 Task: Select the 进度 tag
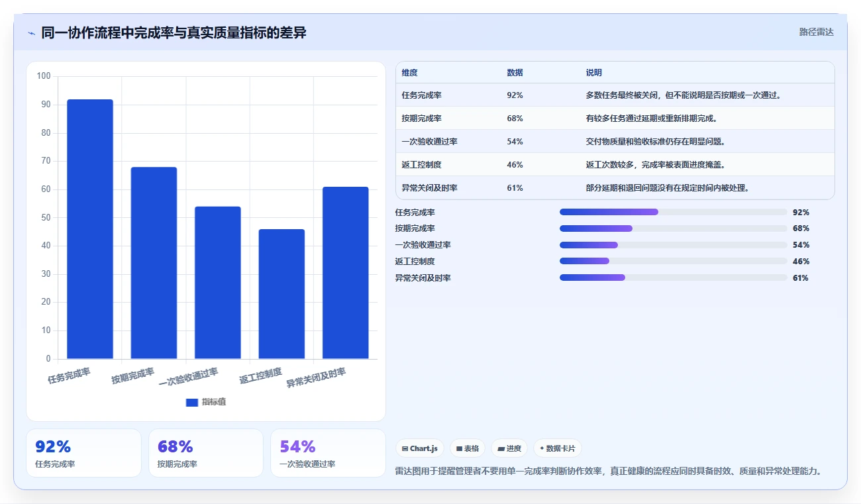pyautogui.click(x=509, y=448)
